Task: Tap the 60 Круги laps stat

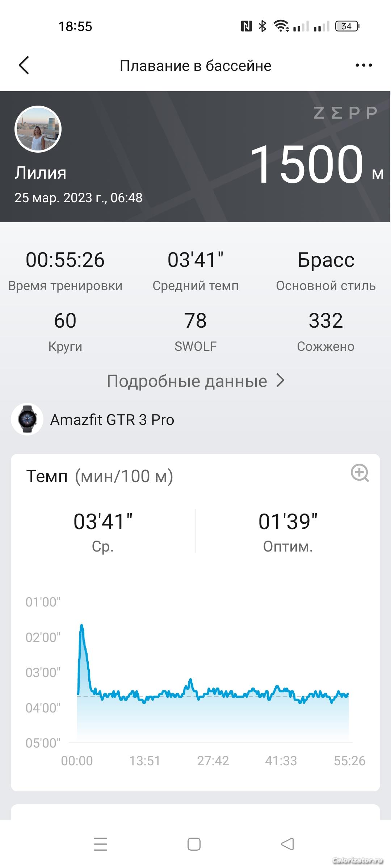Action: point(65,321)
